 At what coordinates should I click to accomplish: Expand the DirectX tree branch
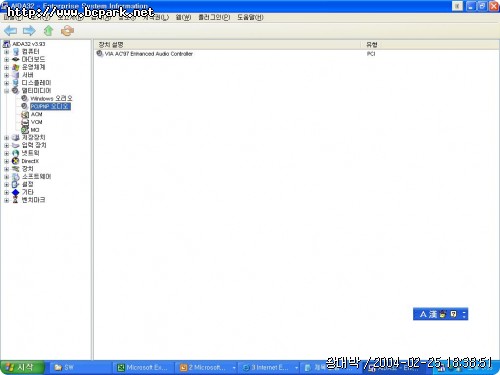coord(6,161)
